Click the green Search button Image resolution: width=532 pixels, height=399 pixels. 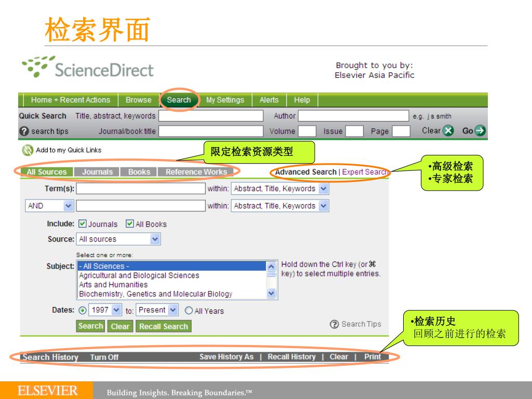pyautogui.click(x=90, y=326)
